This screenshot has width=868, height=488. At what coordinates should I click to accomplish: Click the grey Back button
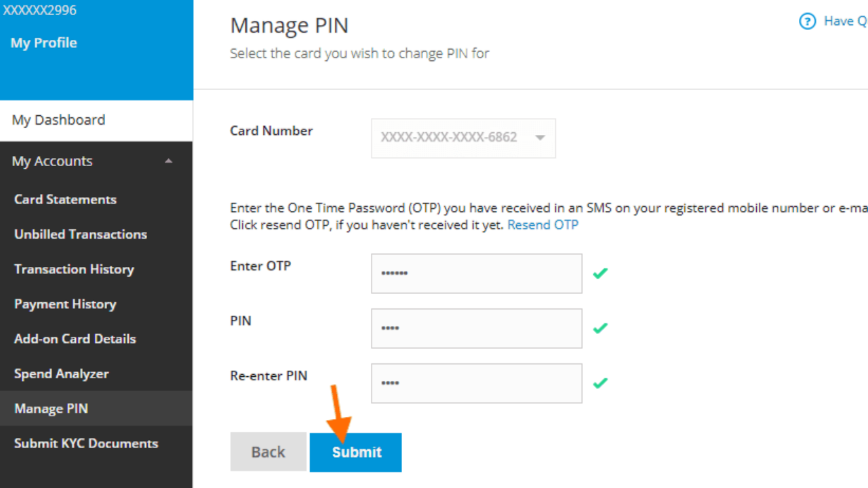pyautogui.click(x=269, y=452)
